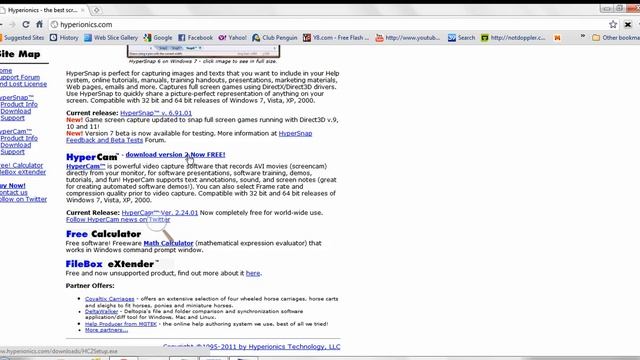The width and height of the screenshot is (640, 360).
Task: Expand the bookmarks overflow chevron
Action: pos(583,37)
